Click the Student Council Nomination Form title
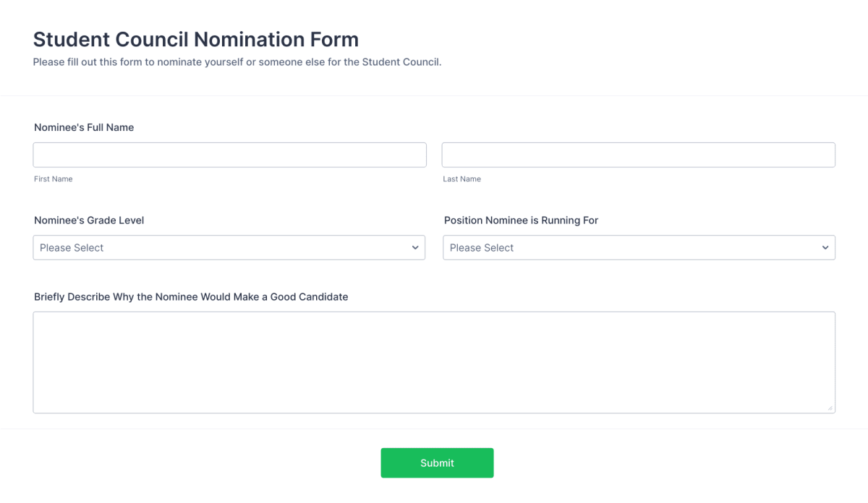 pos(195,39)
